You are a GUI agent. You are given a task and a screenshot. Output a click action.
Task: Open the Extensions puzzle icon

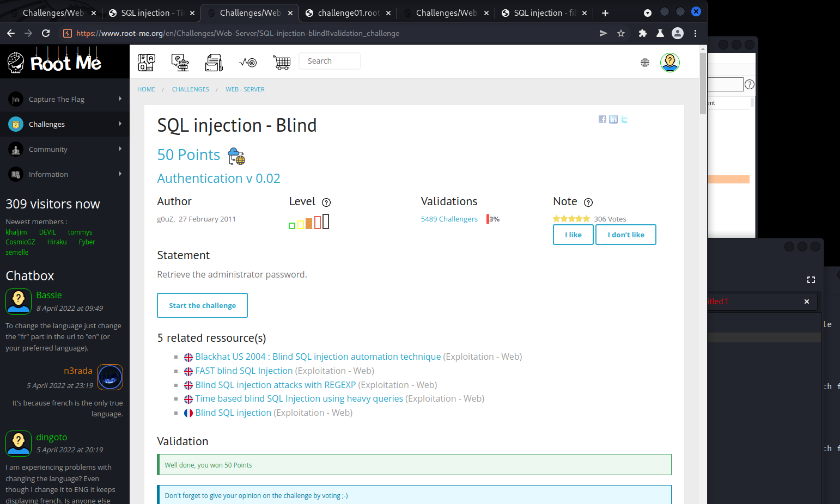click(x=643, y=33)
